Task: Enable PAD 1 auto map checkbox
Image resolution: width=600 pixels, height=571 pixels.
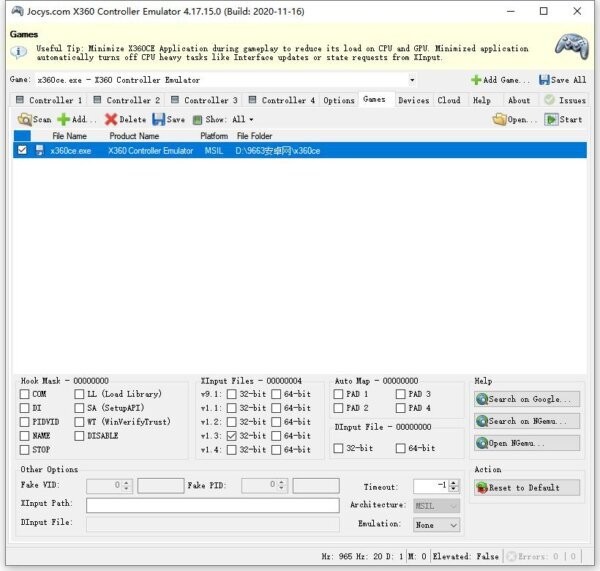Action: coord(338,394)
